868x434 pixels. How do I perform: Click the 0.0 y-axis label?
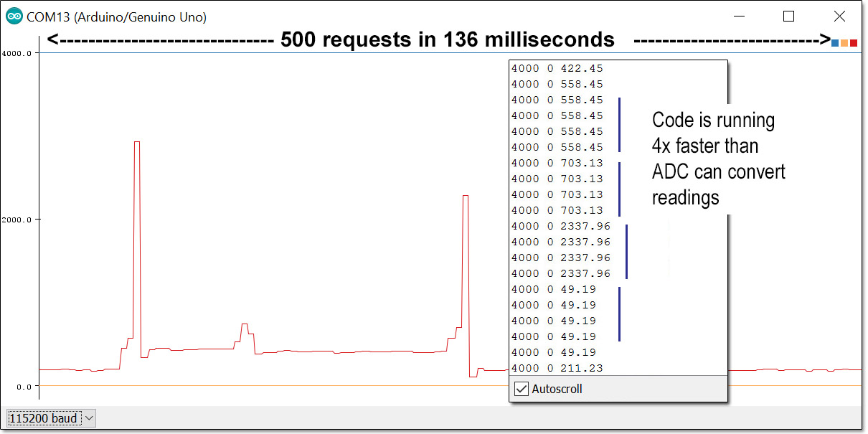coord(22,386)
